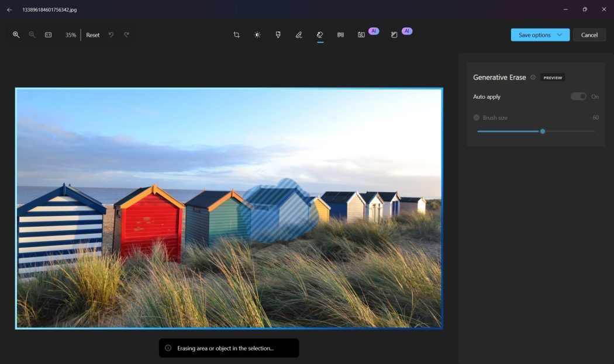
Task: Click the actual size 1:1 view icon
Action: (x=48, y=35)
